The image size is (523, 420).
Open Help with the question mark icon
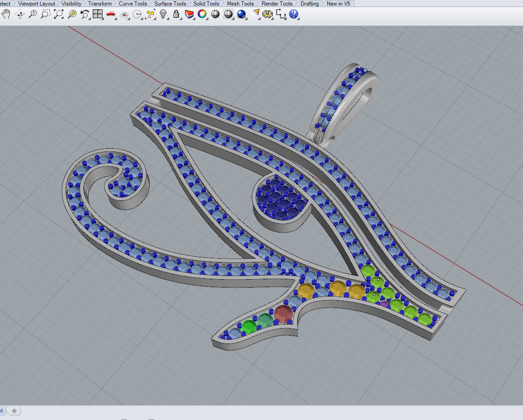[294, 14]
